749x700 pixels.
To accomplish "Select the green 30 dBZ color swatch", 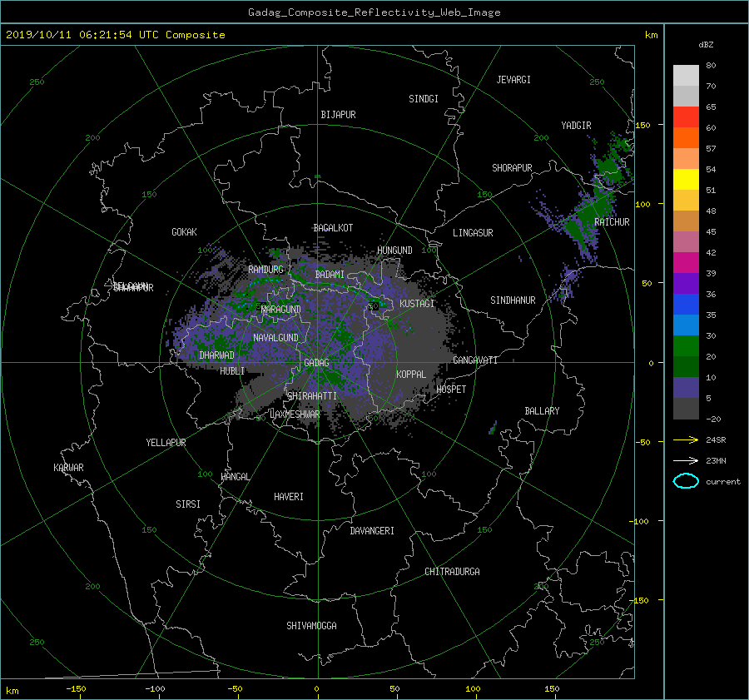I will click(x=686, y=345).
